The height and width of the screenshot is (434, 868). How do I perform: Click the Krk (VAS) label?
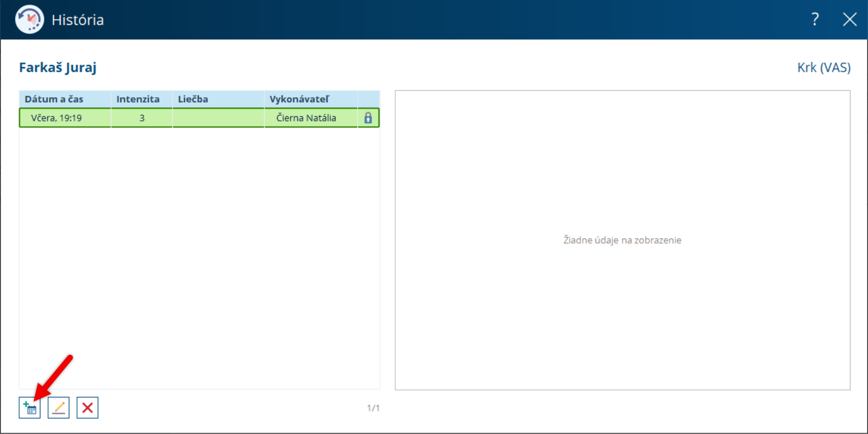click(x=824, y=68)
